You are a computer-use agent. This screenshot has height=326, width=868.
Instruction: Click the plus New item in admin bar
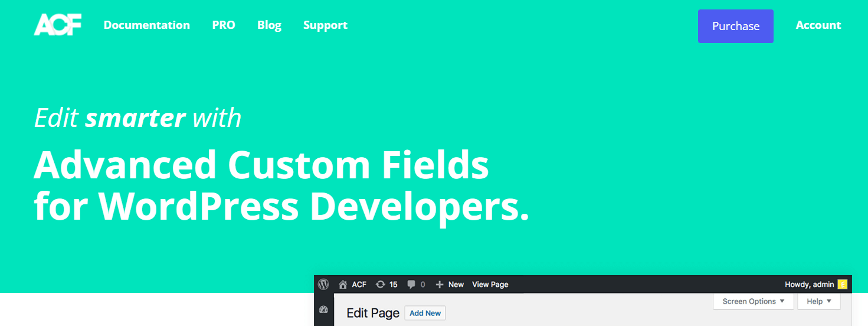point(450,285)
